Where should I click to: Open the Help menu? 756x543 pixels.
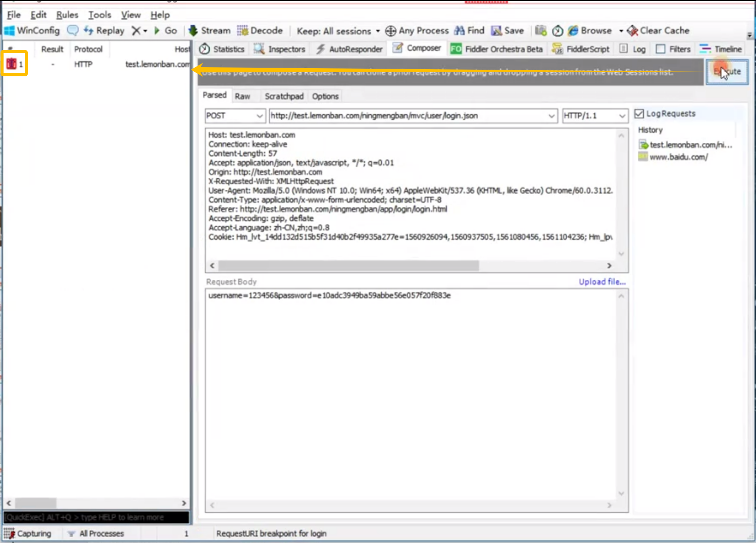point(160,15)
